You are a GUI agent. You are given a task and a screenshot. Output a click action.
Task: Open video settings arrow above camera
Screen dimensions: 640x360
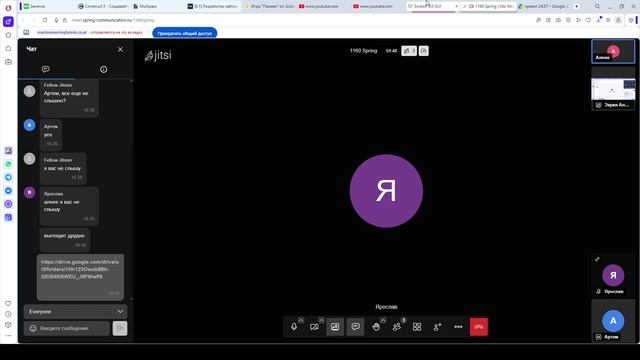pyautogui.click(x=321, y=320)
